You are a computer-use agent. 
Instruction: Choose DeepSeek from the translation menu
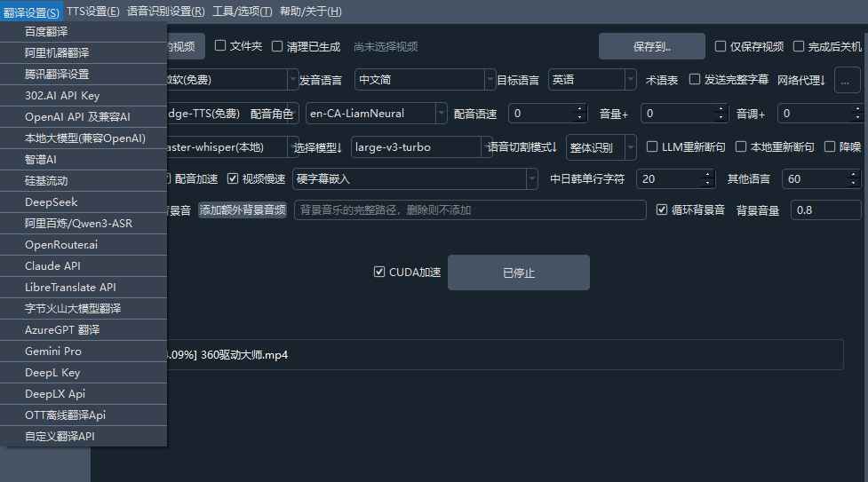pos(52,202)
